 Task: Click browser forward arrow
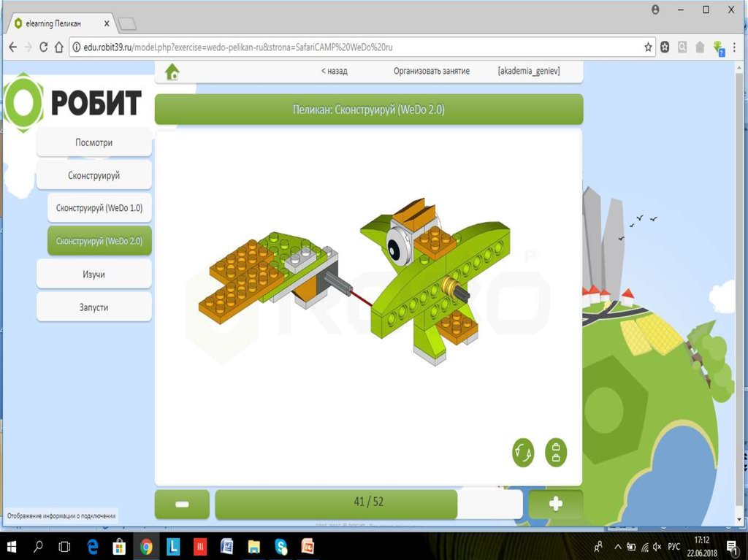tap(28, 47)
